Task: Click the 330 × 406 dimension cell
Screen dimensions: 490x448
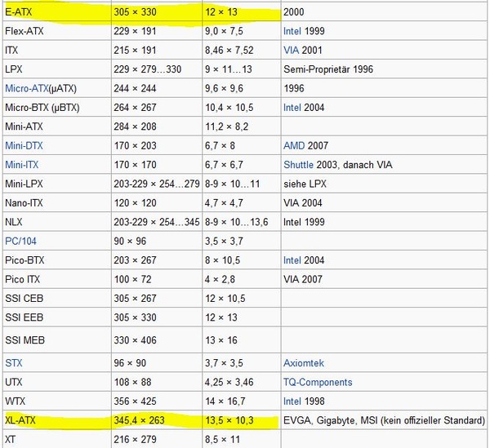Action: point(157,340)
